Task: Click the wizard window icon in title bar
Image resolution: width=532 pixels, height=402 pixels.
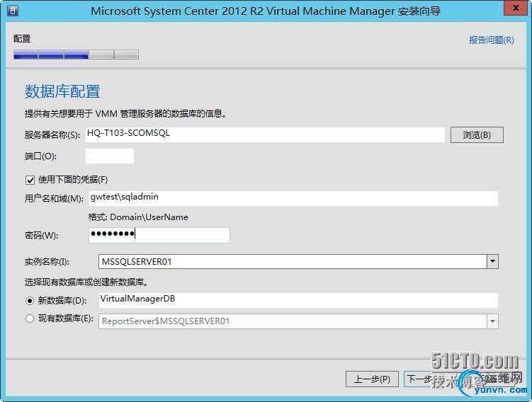Action: click(x=13, y=11)
